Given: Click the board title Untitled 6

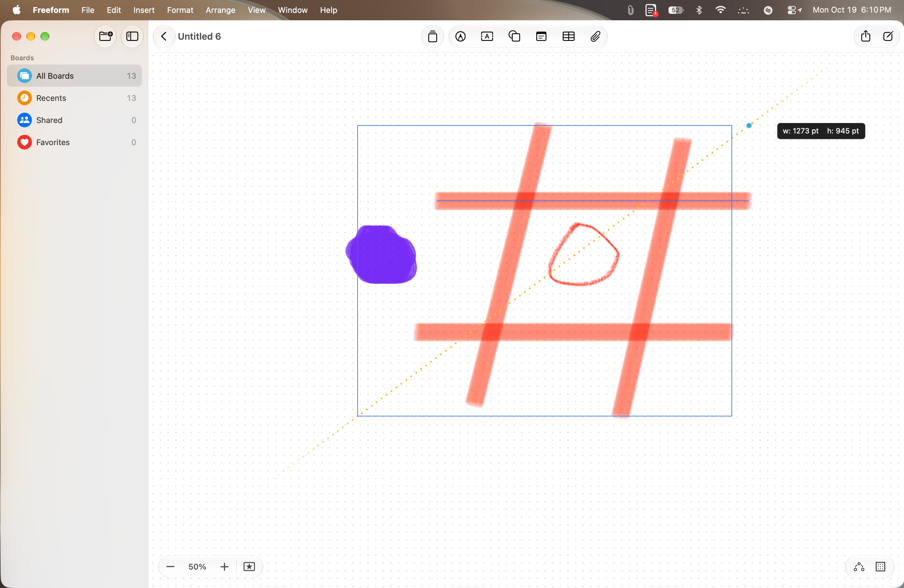Looking at the screenshot, I should (x=199, y=37).
